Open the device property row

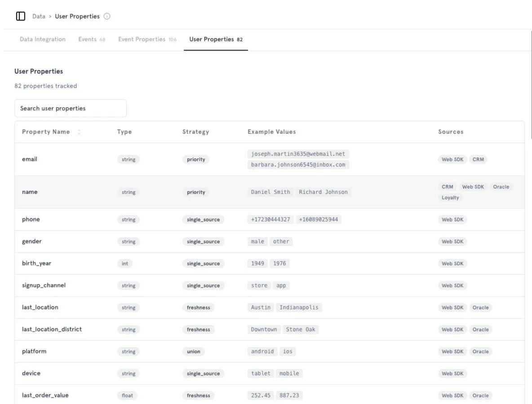[x=270, y=373]
